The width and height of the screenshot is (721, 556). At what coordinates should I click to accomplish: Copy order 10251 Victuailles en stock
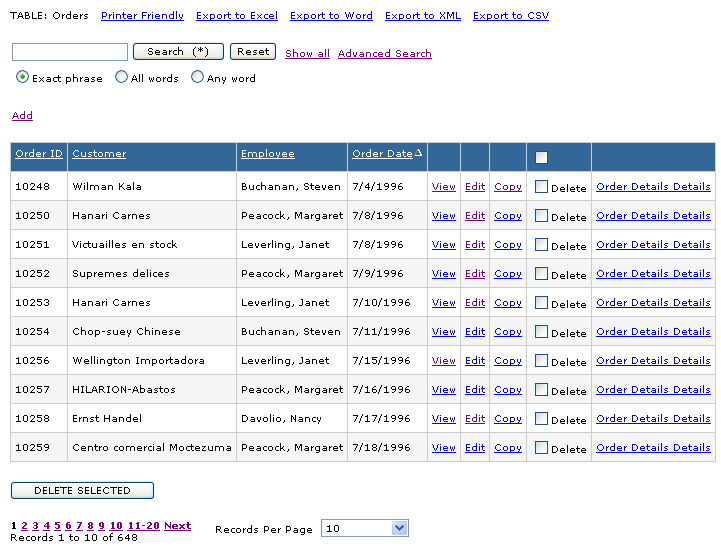click(508, 245)
